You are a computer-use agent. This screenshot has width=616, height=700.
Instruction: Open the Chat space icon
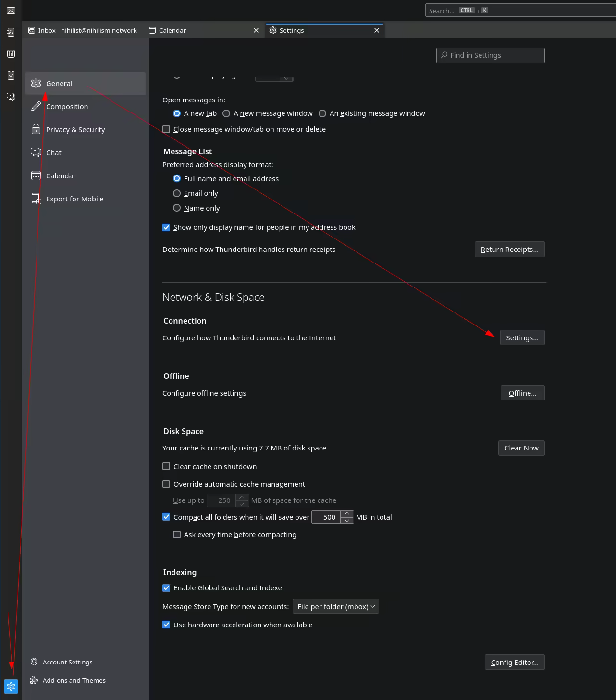point(11,97)
